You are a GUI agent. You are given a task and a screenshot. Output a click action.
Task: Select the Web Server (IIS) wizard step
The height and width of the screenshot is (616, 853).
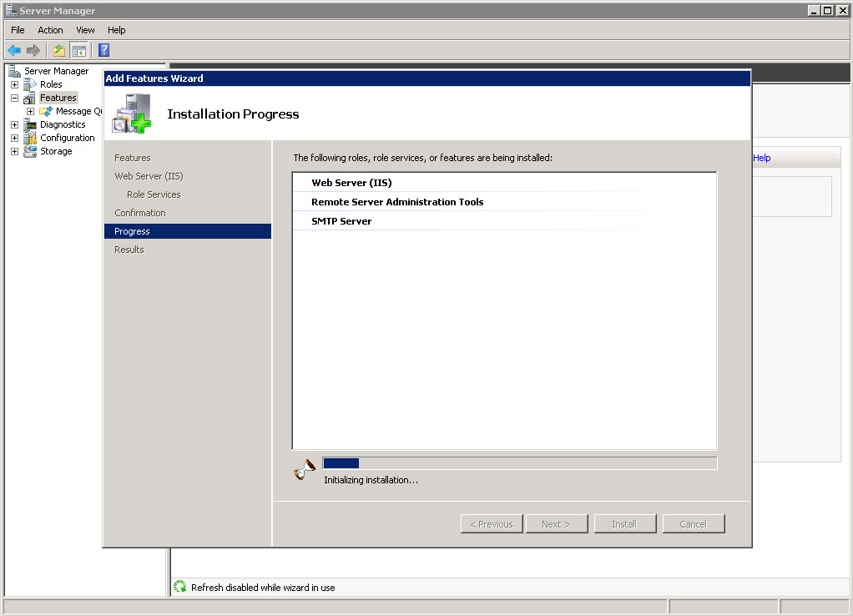[149, 176]
